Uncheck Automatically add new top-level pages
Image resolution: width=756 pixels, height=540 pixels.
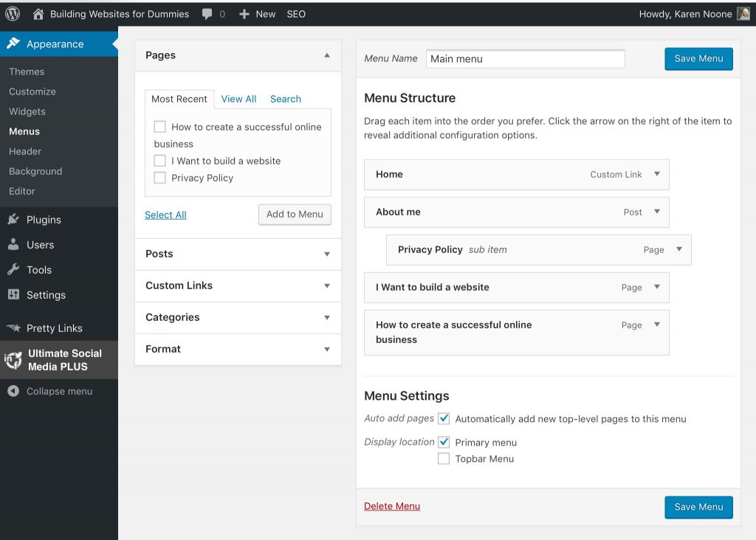tap(444, 418)
